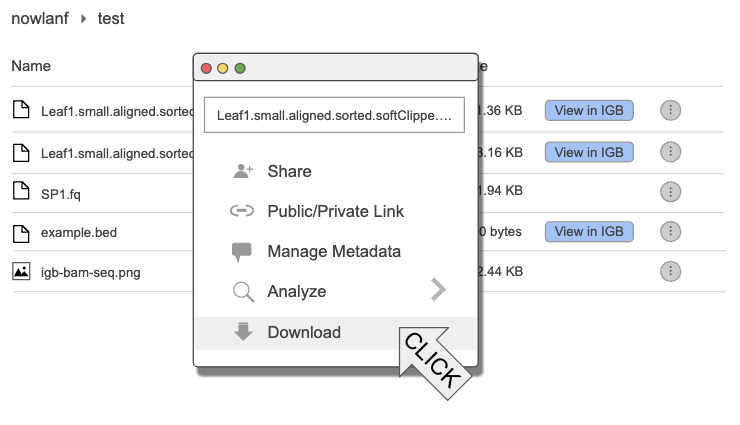
Task: Click the file name text field
Action: pos(334,115)
